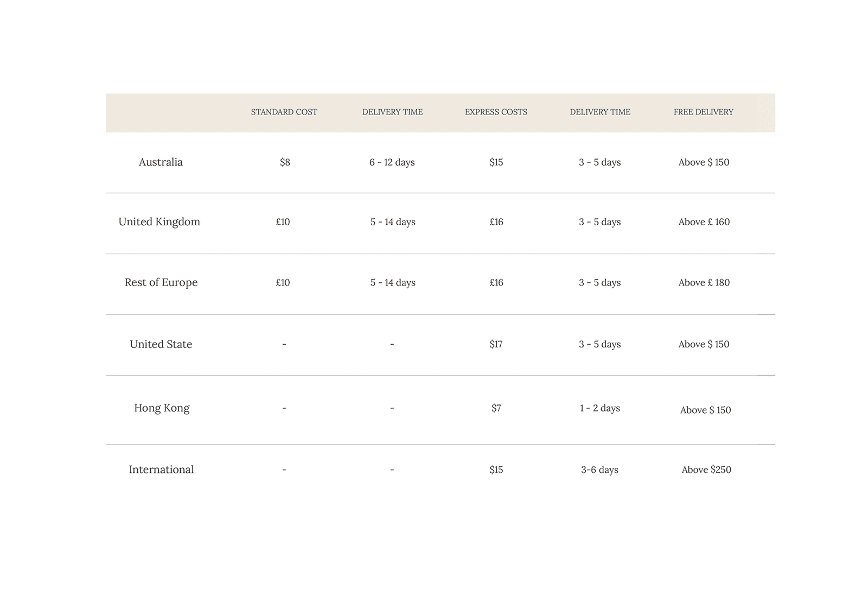Click the Australia row label
Screen dimensions: 868x614
[x=161, y=162]
